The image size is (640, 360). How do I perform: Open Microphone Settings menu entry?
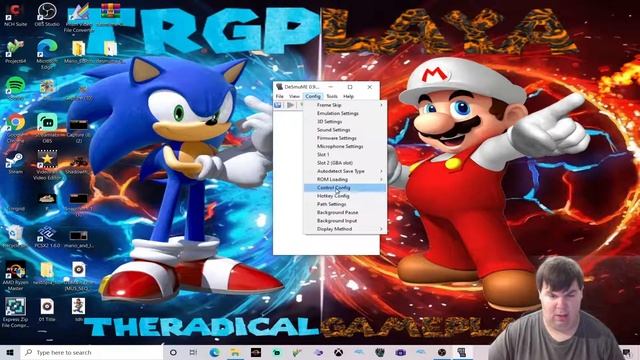point(345,146)
